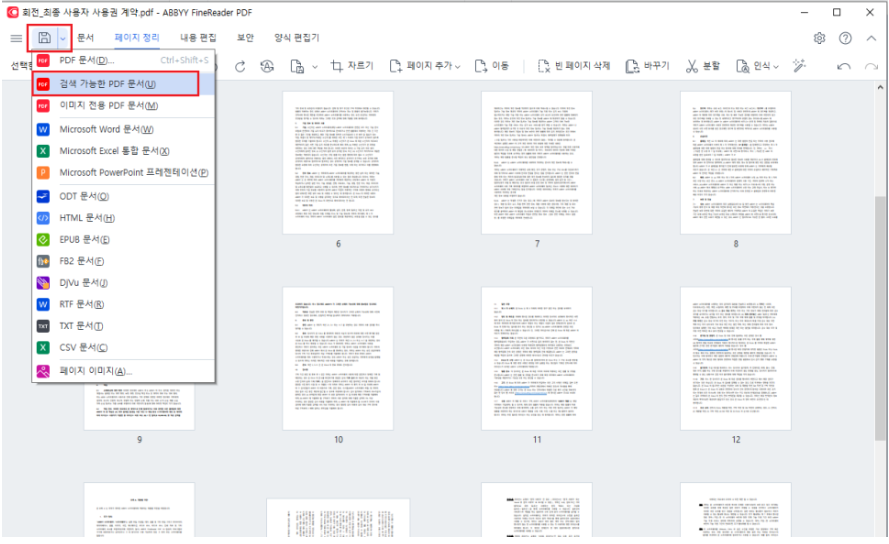Screen dimensions: 889x544
Task: Select page 11 thumbnail
Action: point(537,359)
